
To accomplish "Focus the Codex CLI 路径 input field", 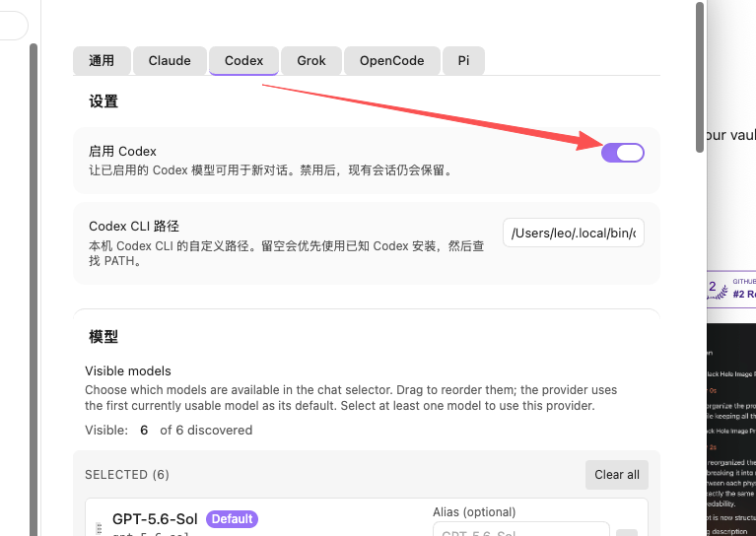I will pyautogui.click(x=574, y=233).
